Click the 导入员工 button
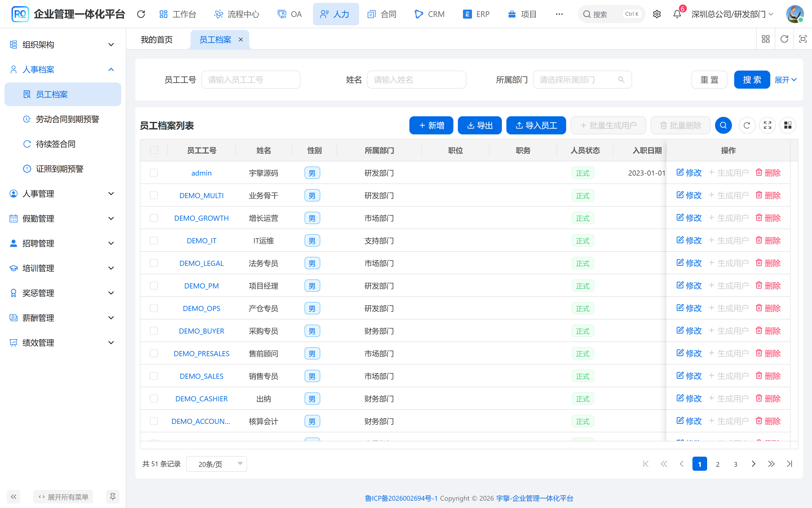 pos(536,125)
